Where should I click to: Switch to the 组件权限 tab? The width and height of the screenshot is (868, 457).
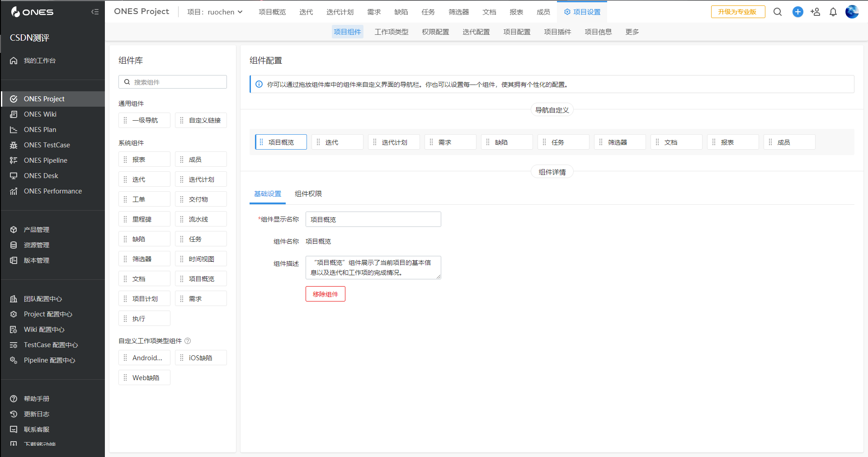[308, 193]
